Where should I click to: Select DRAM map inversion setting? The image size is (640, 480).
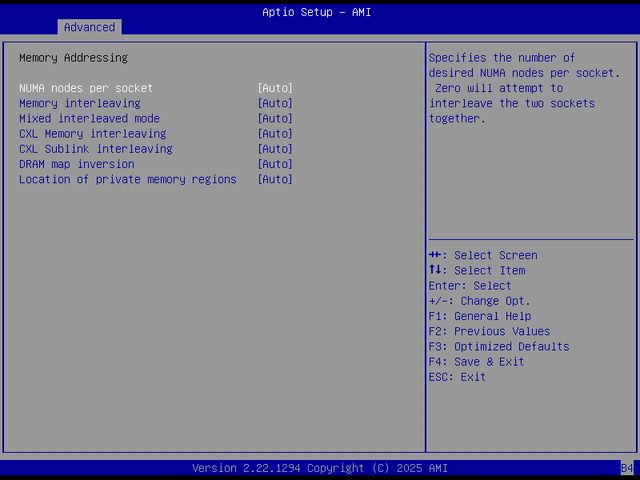tap(77, 164)
